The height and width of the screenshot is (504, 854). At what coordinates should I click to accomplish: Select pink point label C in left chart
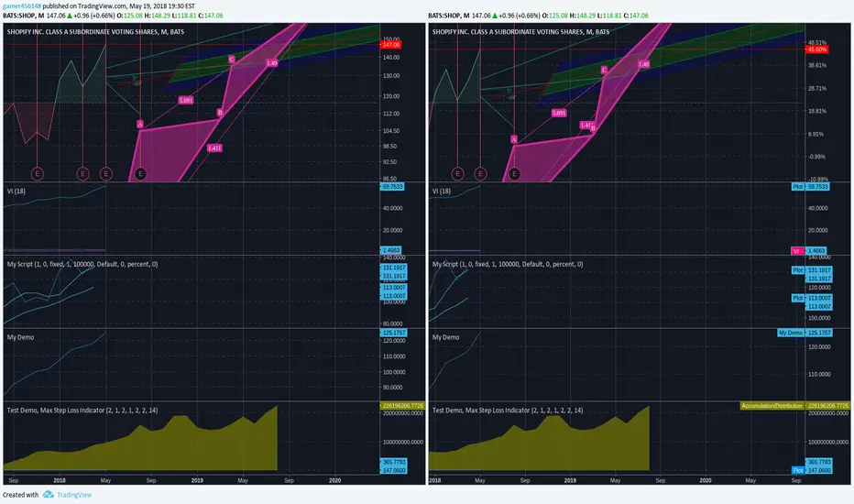[x=232, y=59]
